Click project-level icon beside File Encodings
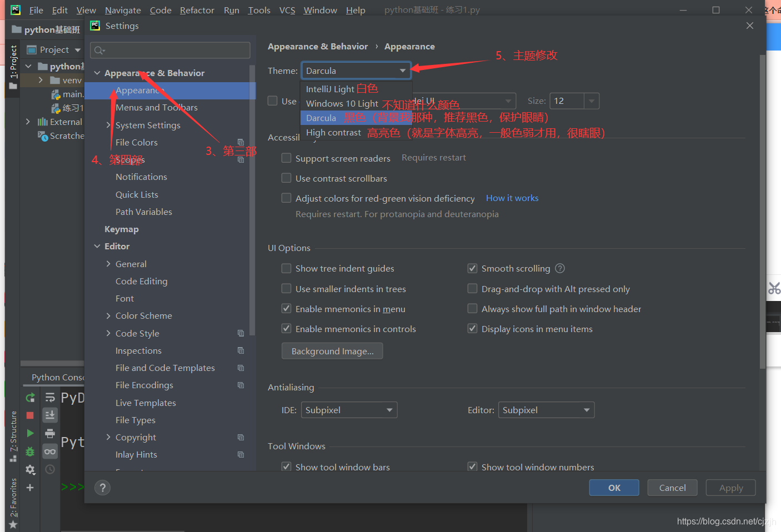This screenshot has height=532, width=781. [x=241, y=385]
